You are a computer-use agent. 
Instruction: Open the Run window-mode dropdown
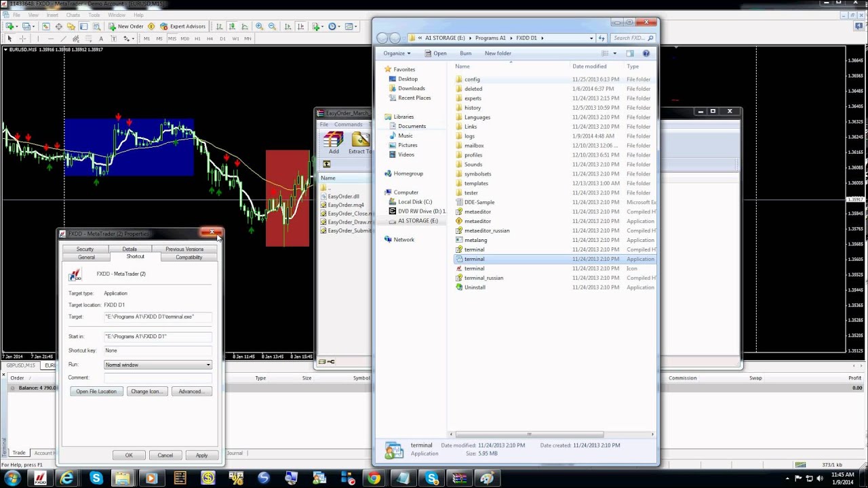pyautogui.click(x=158, y=365)
